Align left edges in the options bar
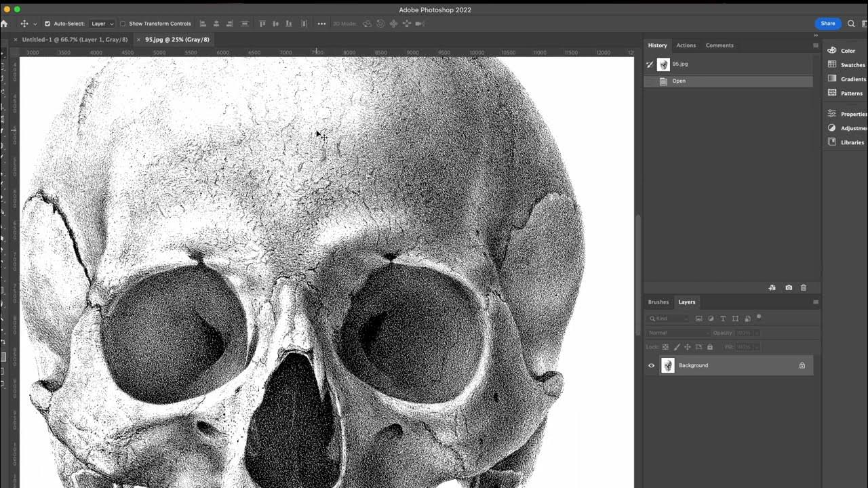Screen dimensions: 868x488 pyautogui.click(x=203, y=24)
